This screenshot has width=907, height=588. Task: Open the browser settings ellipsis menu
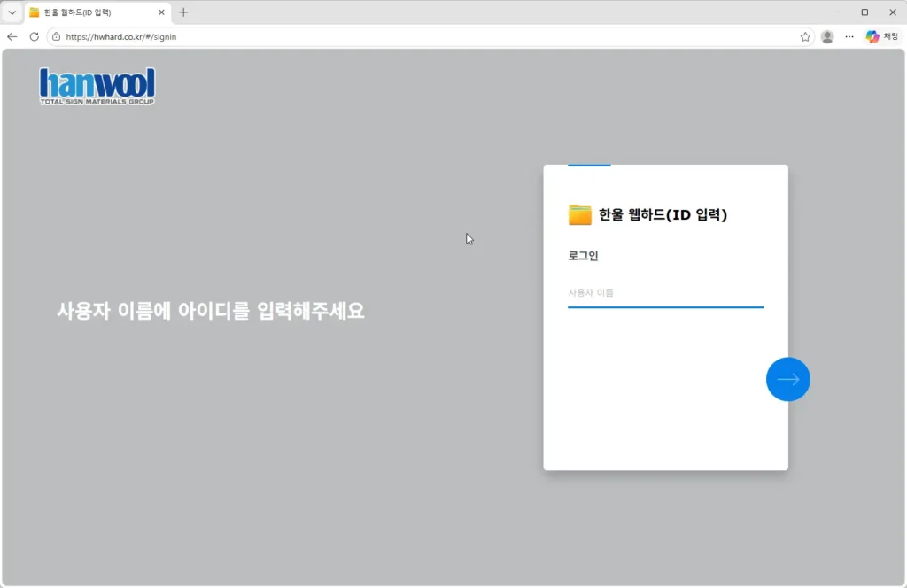849,37
